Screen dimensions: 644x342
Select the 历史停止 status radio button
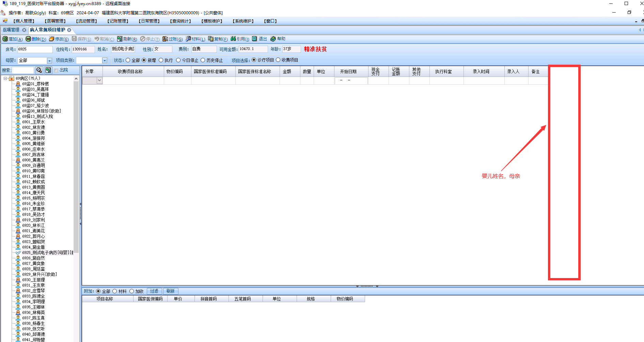(203, 60)
